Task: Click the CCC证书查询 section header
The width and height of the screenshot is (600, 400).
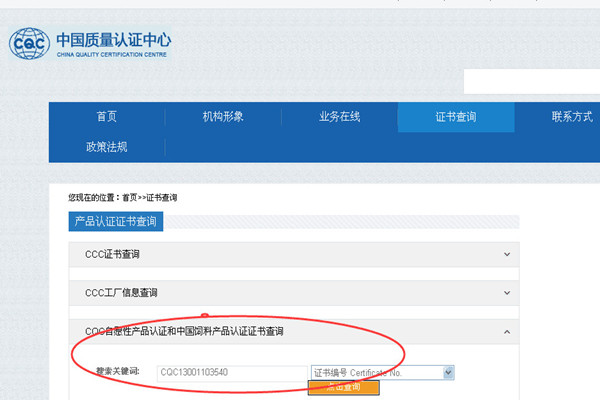Action: point(294,255)
